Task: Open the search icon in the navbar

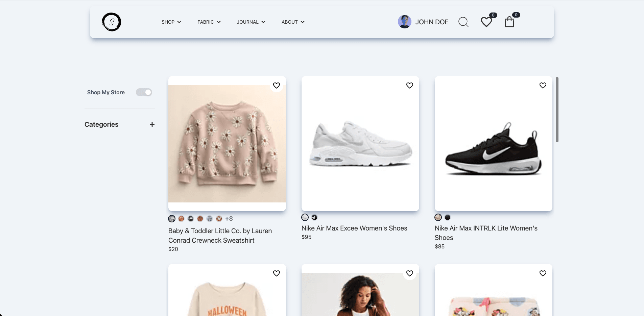Action: point(463,22)
